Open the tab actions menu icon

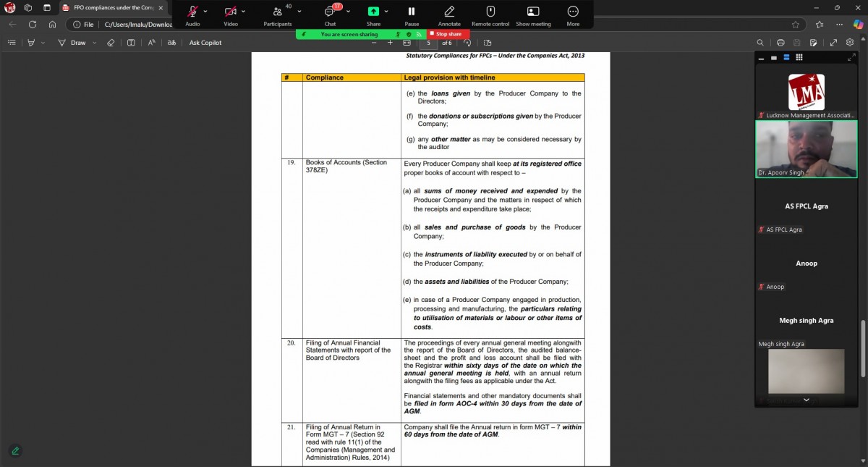click(x=47, y=8)
